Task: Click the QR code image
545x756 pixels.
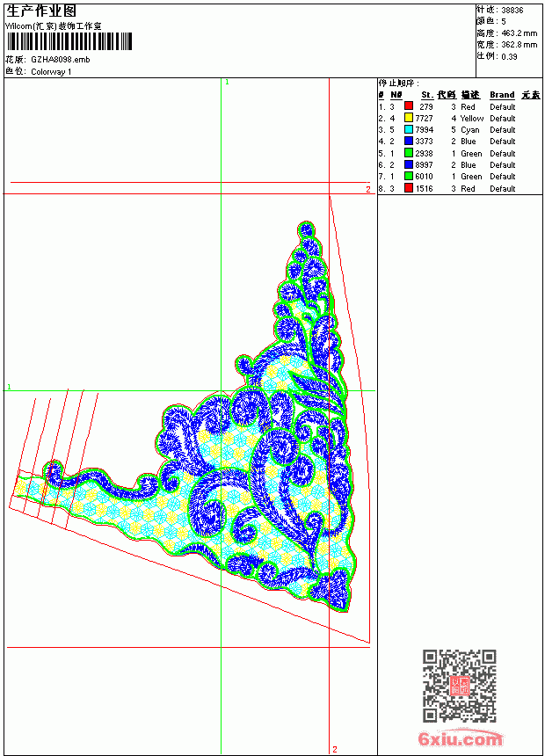Action: pos(460,686)
